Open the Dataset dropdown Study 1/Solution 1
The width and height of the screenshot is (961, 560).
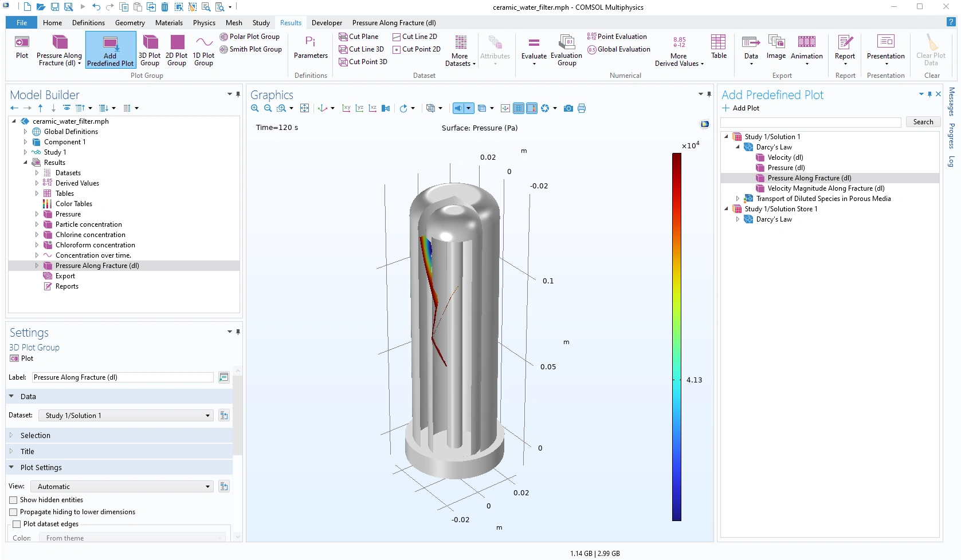pyautogui.click(x=126, y=416)
